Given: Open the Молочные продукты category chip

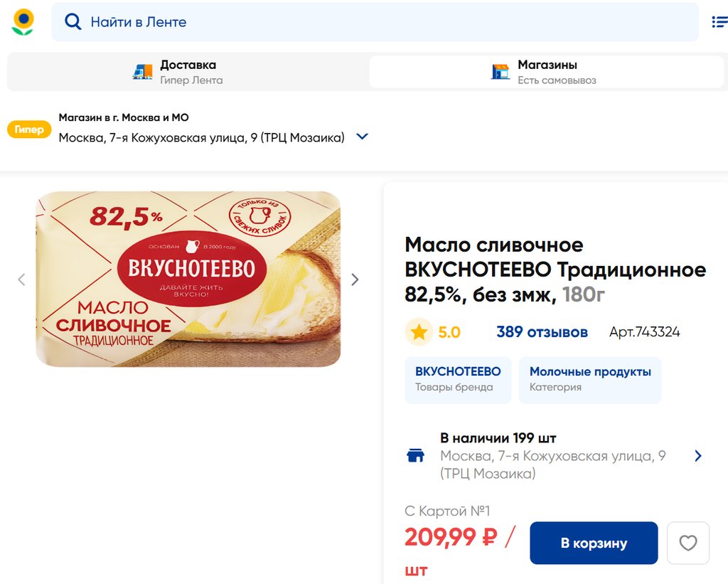Looking at the screenshot, I should click(590, 379).
